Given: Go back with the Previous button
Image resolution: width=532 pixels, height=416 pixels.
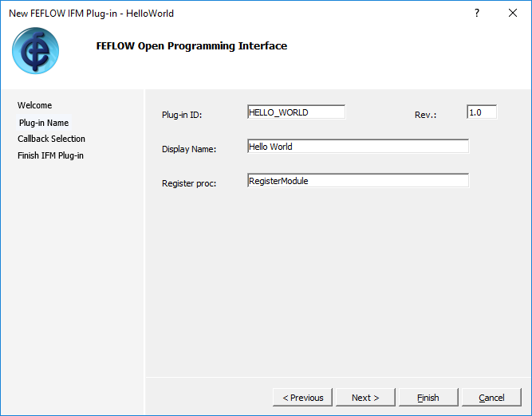Looking at the screenshot, I should pyautogui.click(x=302, y=398).
